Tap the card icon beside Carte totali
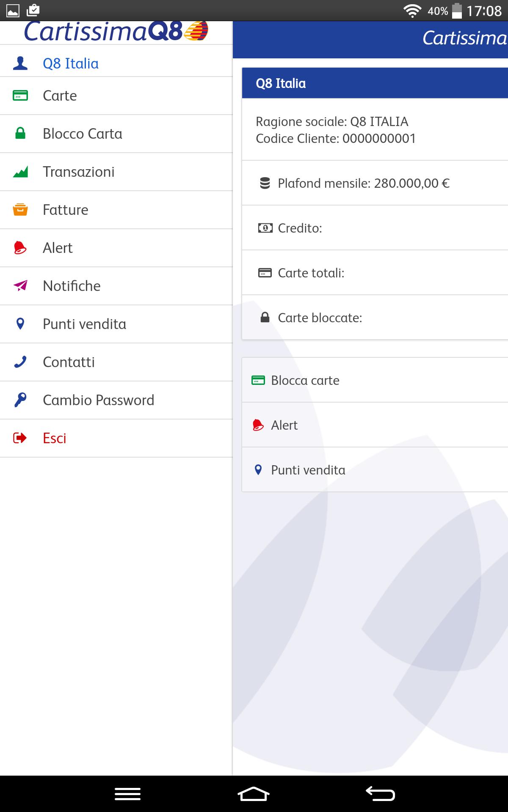The height and width of the screenshot is (812, 508). (x=265, y=273)
